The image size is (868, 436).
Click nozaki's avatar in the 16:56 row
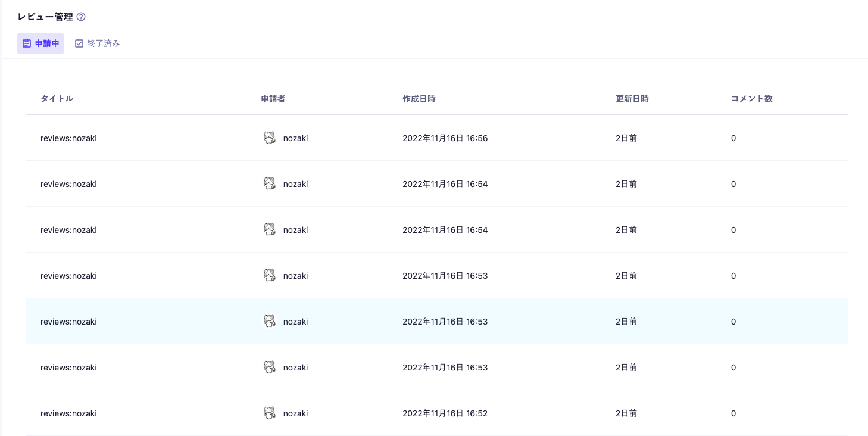[x=270, y=138]
